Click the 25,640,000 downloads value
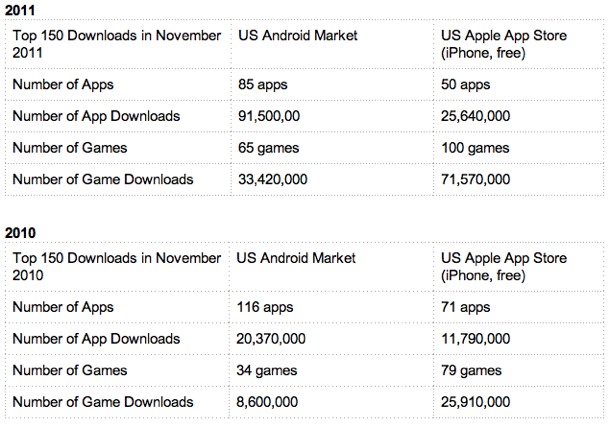The height and width of the screenshot is (428, 610). pyautogui.click(x=475, y=116)
